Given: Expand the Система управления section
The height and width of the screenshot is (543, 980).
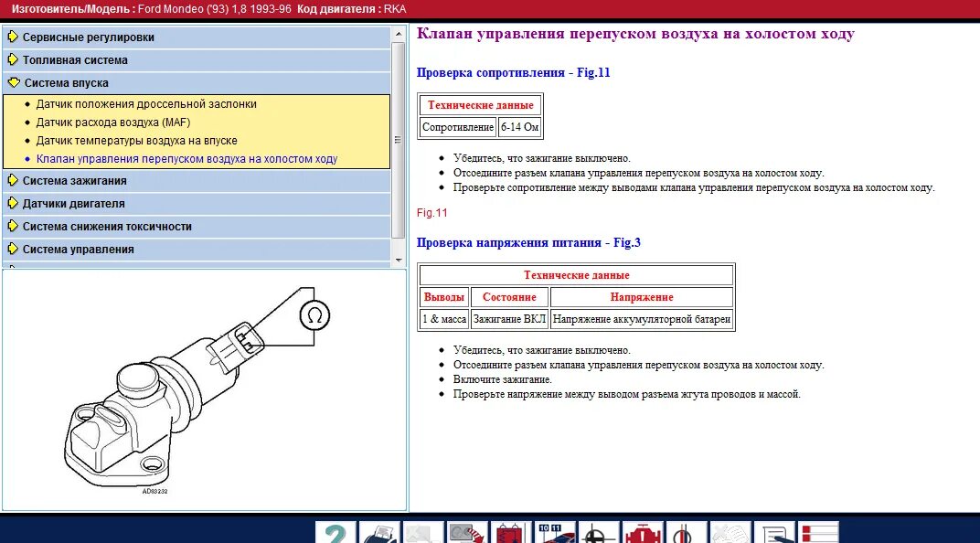Looking at the screenshot, I should 197,250.
